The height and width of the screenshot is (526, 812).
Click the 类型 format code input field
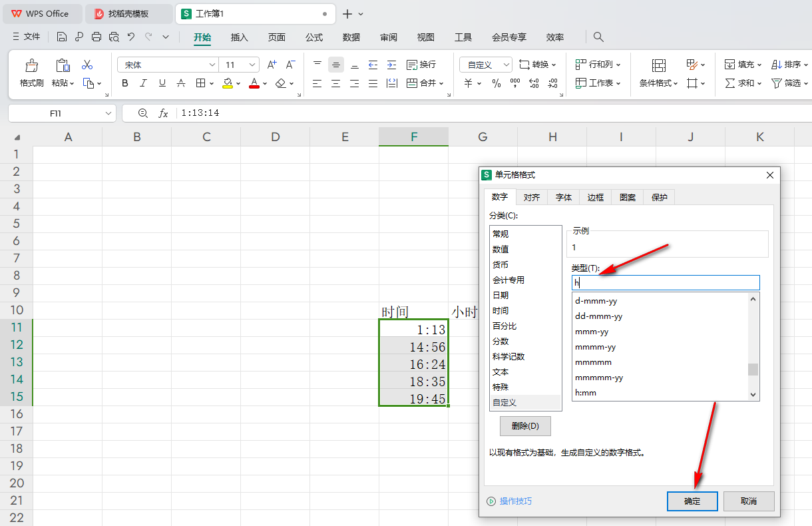[x=666, y=283]
